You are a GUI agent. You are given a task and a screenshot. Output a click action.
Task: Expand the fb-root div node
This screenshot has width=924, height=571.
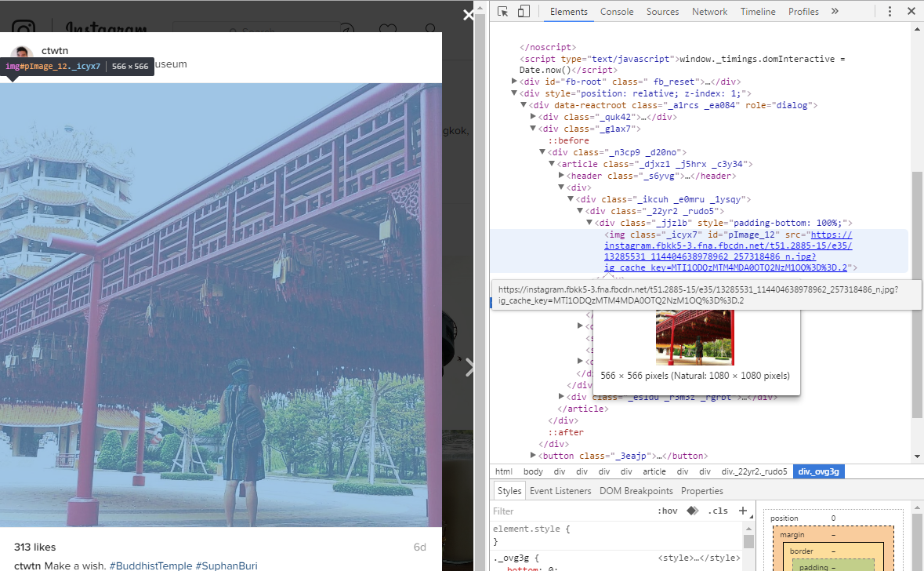coord(514,82)
